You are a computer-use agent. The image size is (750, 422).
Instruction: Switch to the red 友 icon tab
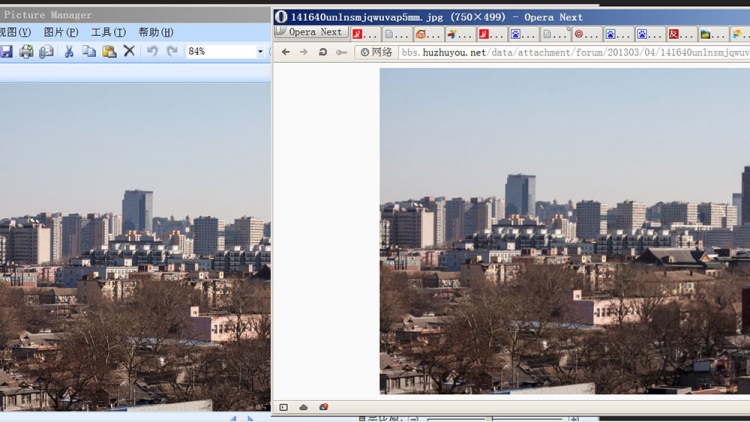pos(682,34)
